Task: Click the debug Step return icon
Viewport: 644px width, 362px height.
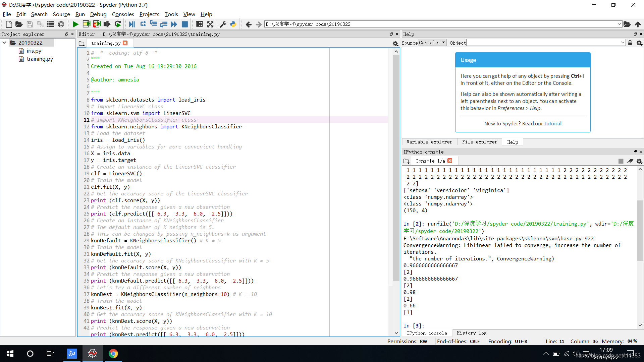Action: (x=164, y=24)
